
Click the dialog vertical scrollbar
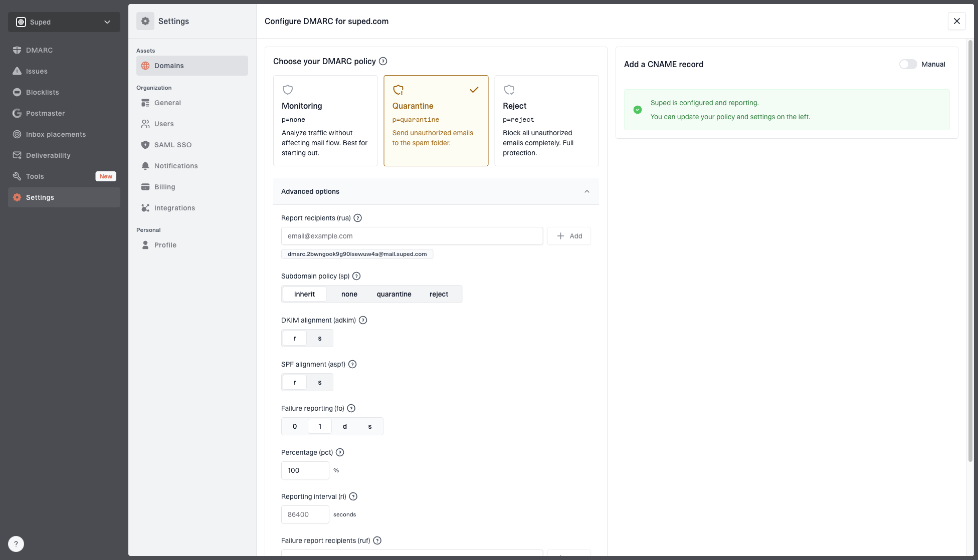coord(970,250)
